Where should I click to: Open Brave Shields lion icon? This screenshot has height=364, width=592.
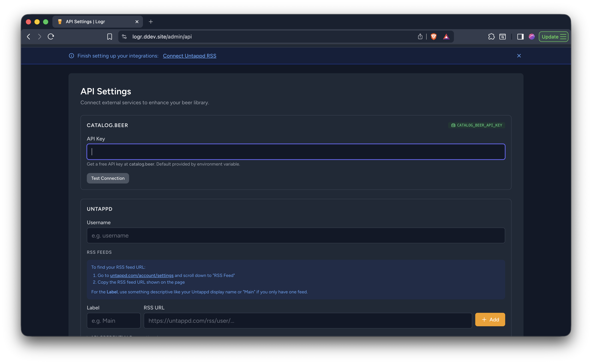point(434,37)
